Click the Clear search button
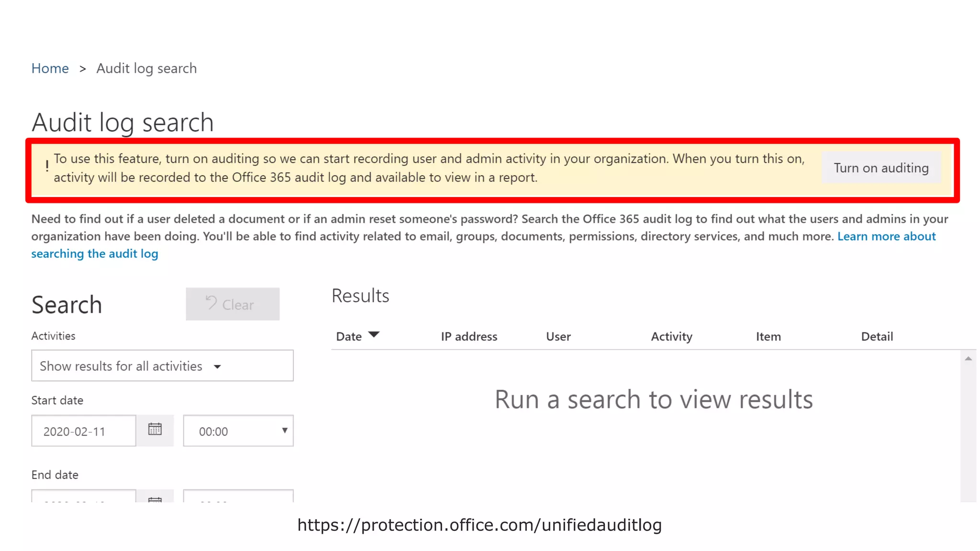The image size is (980, 551). pos(233,304)
